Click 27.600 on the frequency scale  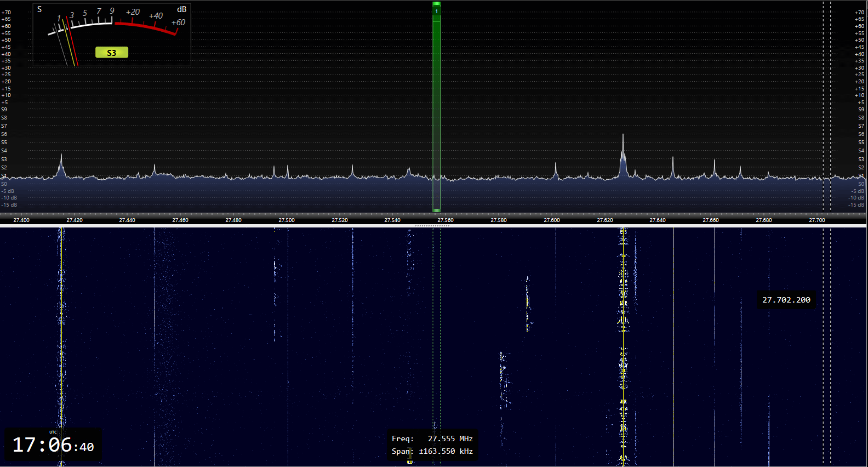coord(552,220)
